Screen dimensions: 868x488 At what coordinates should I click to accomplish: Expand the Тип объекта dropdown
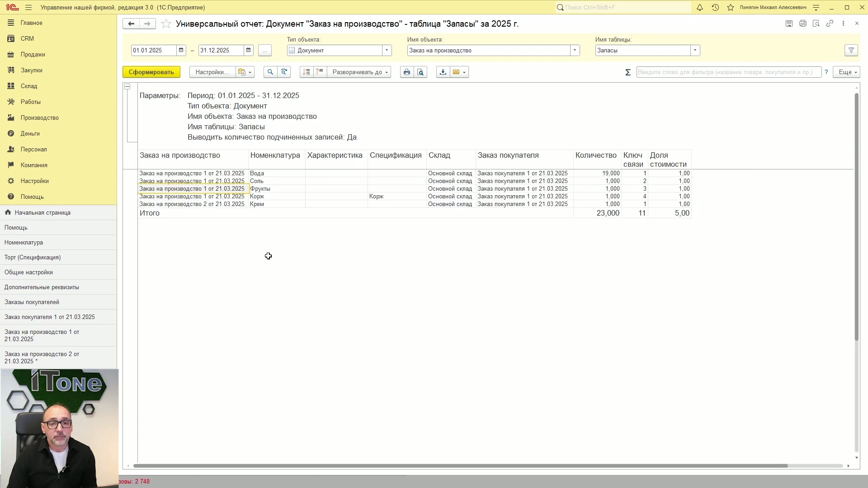(x=387, y=51)
